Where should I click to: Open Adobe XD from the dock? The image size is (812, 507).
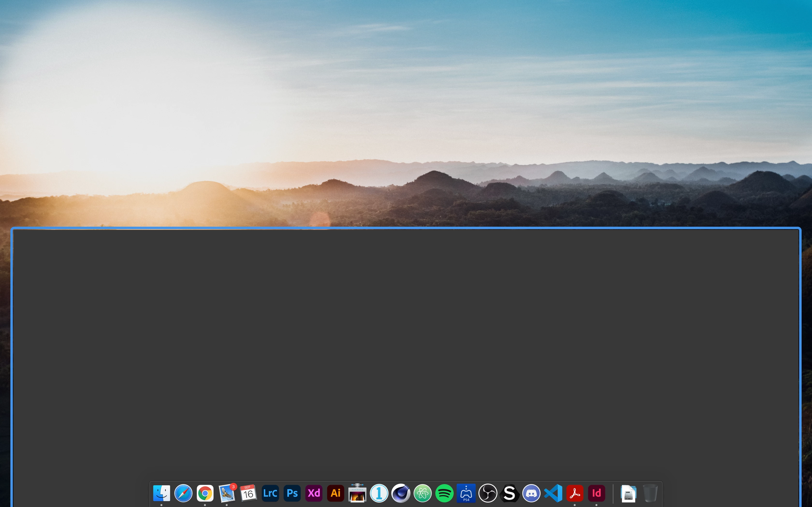point(314,493)
